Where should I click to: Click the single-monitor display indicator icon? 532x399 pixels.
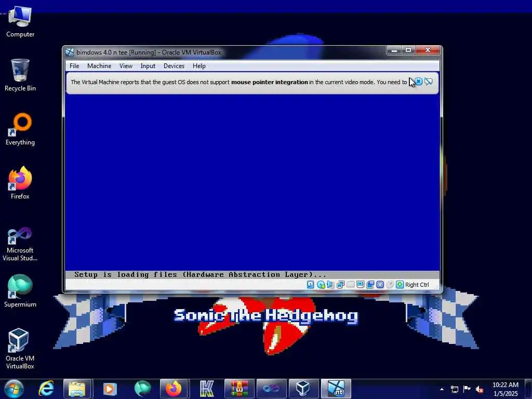(x=360, y=285)
